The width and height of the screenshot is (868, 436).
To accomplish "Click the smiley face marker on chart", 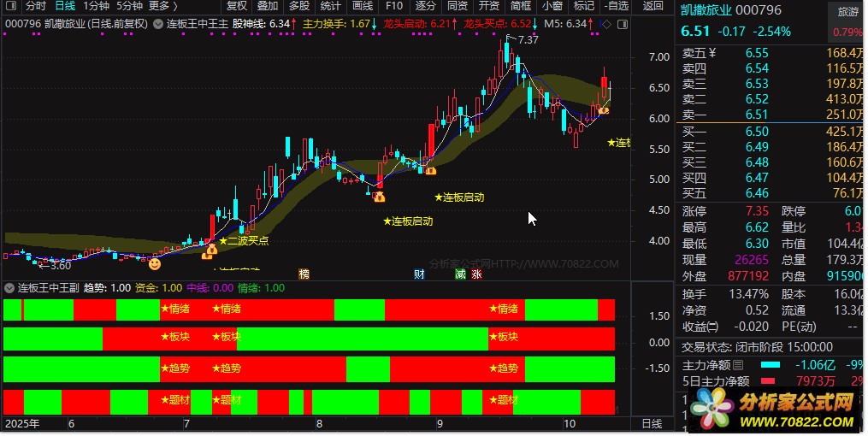I will tap(155, 264).
